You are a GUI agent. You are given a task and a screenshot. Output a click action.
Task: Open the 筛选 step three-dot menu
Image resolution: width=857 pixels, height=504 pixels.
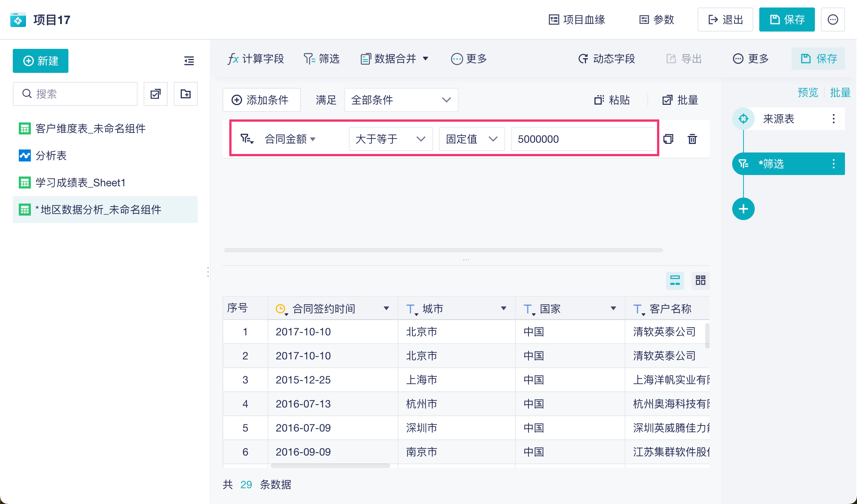(x=833, y=164)
